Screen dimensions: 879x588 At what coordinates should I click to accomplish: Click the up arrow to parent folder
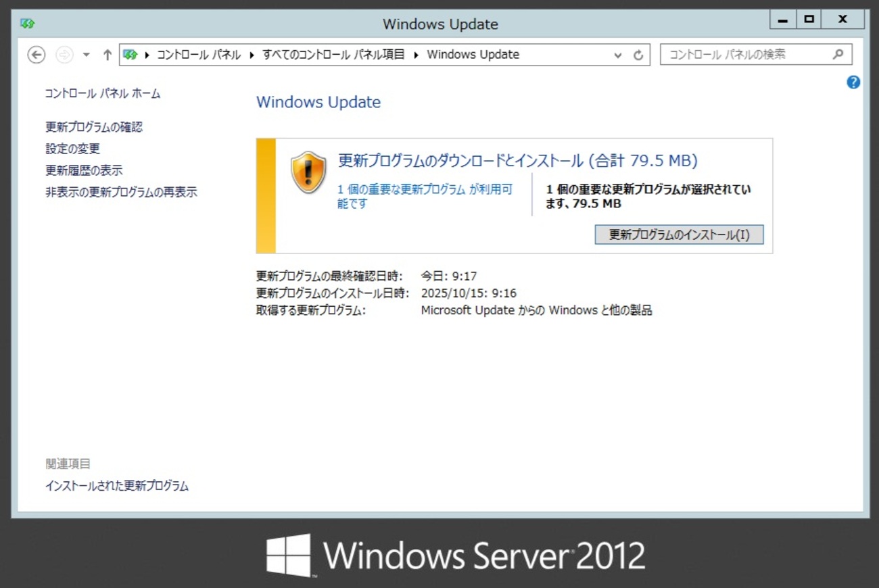[x=107, y=54]
